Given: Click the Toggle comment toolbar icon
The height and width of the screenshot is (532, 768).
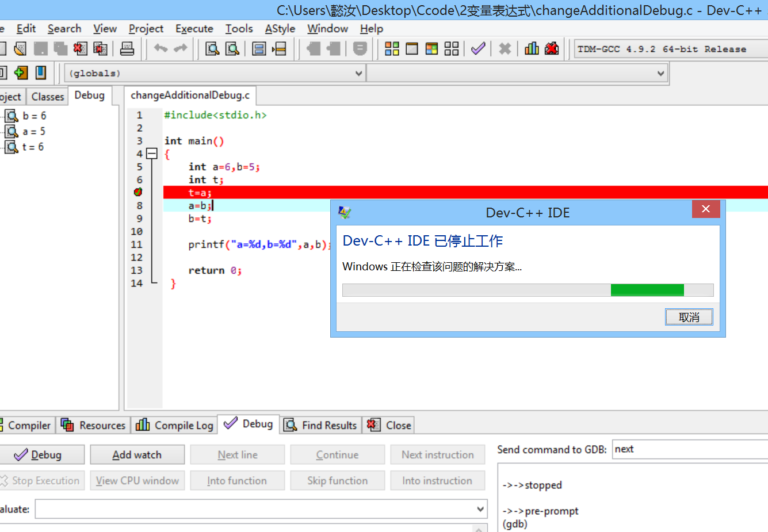Looking at the screenshot, I should pos(360,49).
